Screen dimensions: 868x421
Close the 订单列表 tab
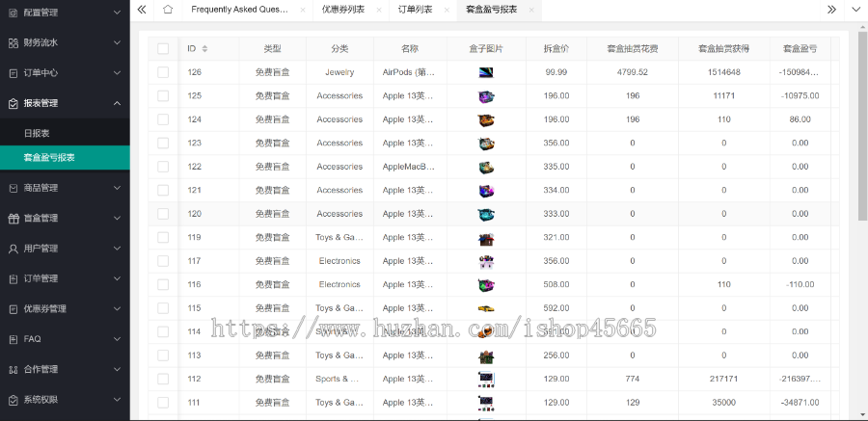coord(447,10)
